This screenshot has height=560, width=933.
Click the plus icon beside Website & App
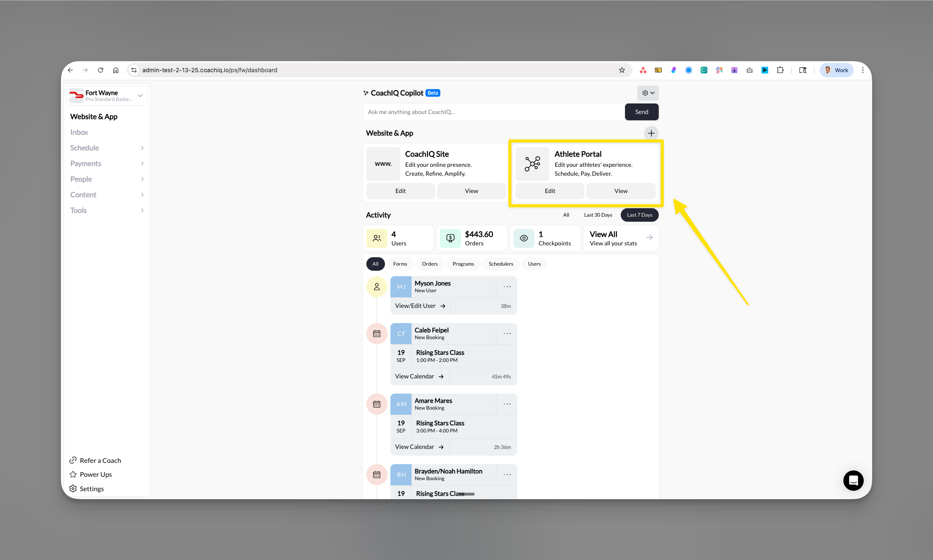(651, 133)
